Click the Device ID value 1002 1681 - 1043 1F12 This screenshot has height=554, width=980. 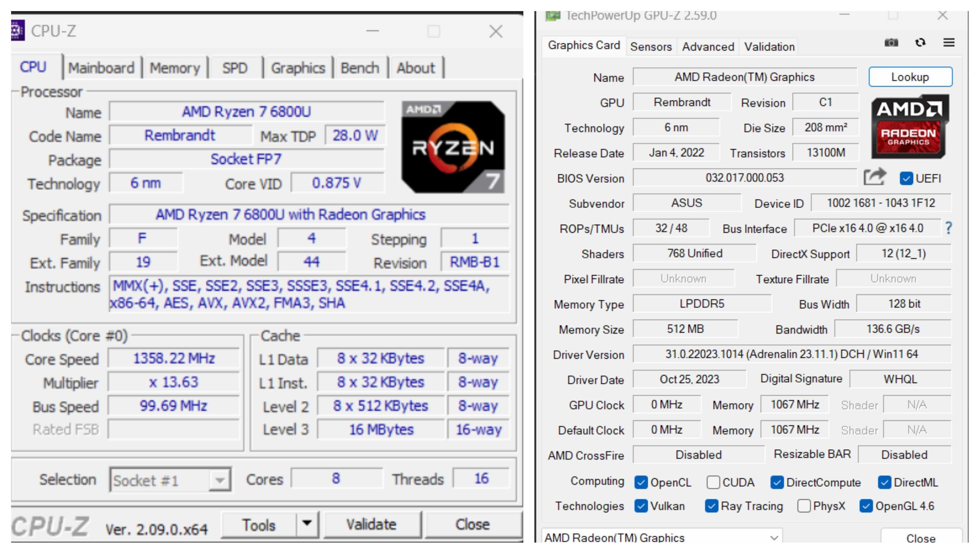tap(881, 203)
